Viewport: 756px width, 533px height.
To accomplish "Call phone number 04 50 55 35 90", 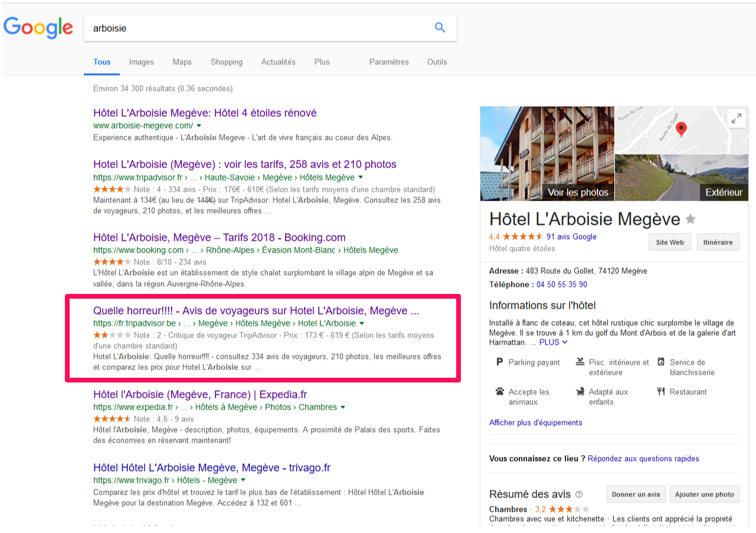I will (562, 285).
